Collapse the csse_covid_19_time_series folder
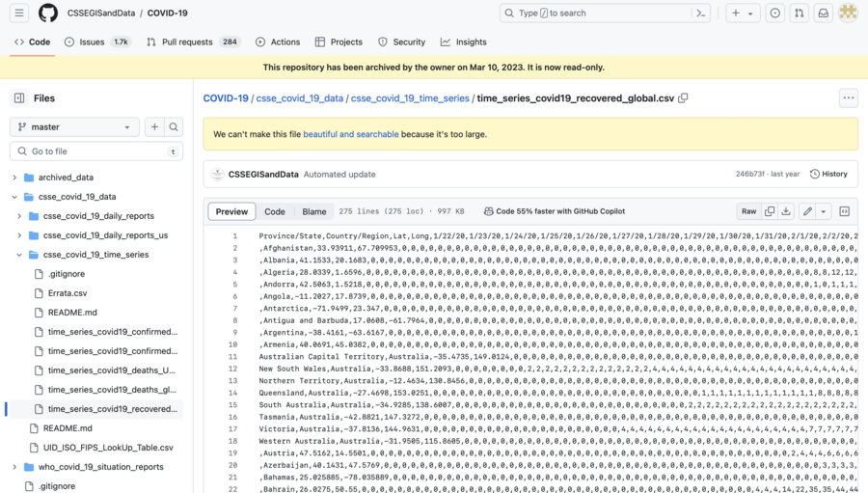This screenshot has width=868, height=493. (19, 255)
